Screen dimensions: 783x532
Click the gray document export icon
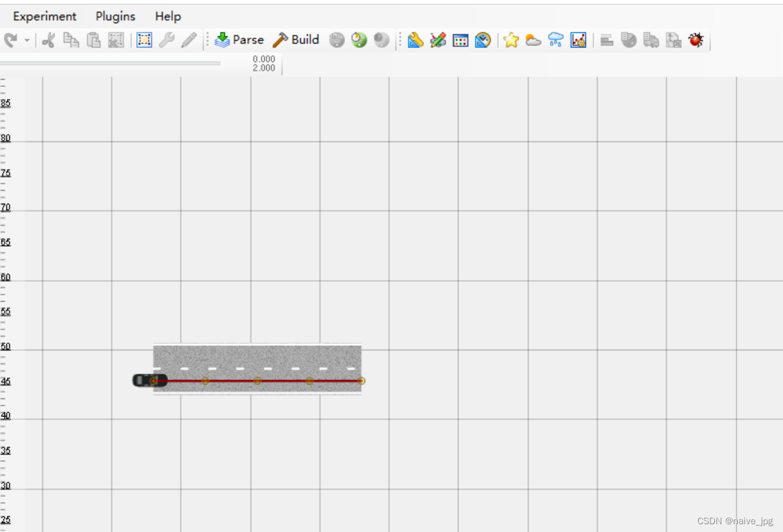(673, 40)
